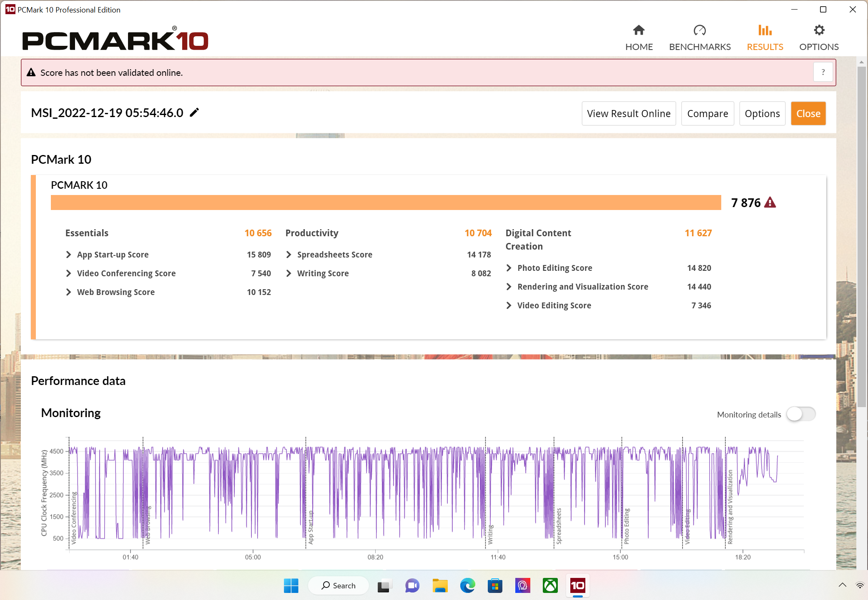Expand Writing Score details
This screenshot has width=868, height=600.
point(289,273)
